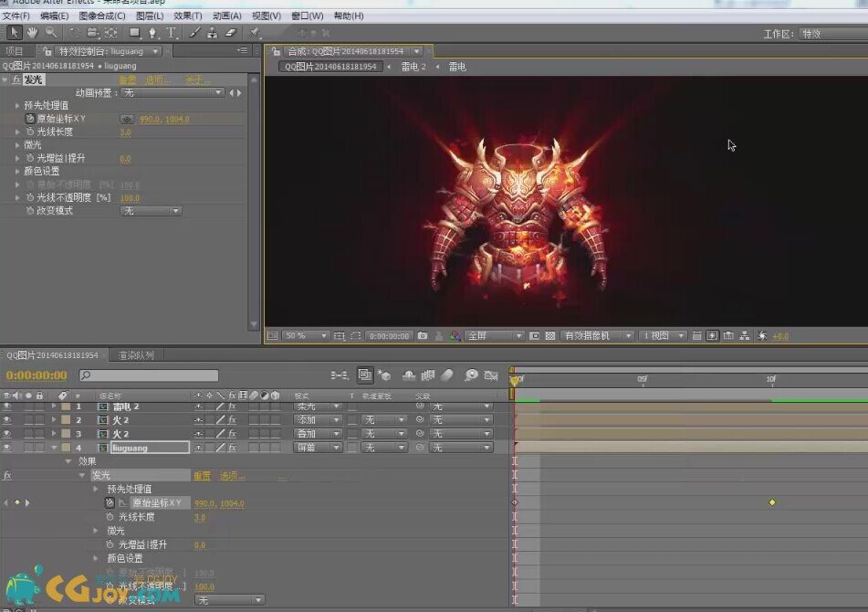Toggle stopwatch for 原始坐标XY in effect controls

[30, 119]
